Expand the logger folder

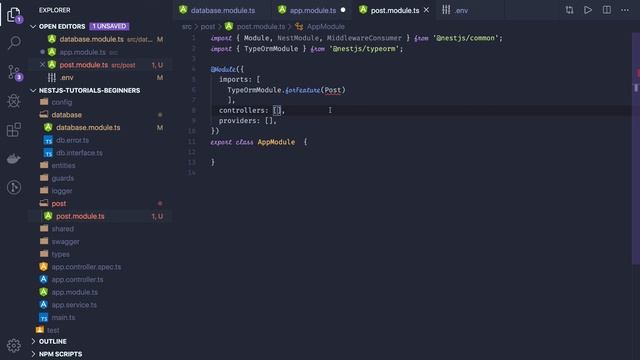tap(62, 191)
